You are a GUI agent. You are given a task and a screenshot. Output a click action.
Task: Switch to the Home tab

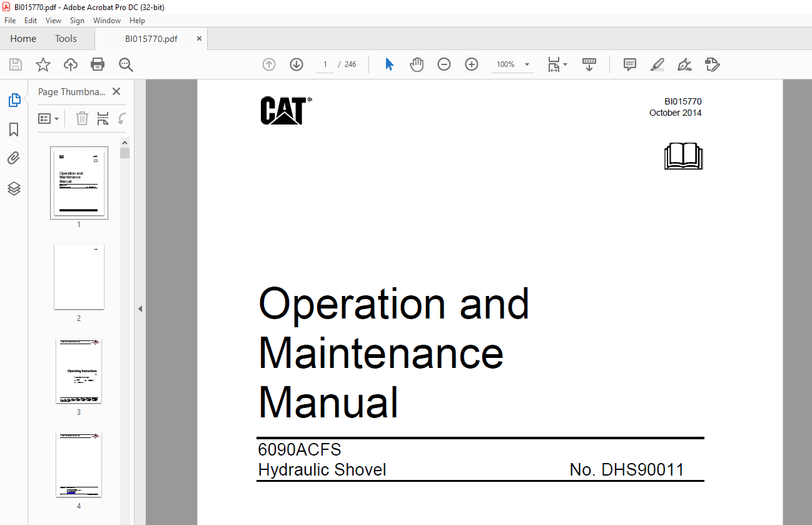[23, 39]
